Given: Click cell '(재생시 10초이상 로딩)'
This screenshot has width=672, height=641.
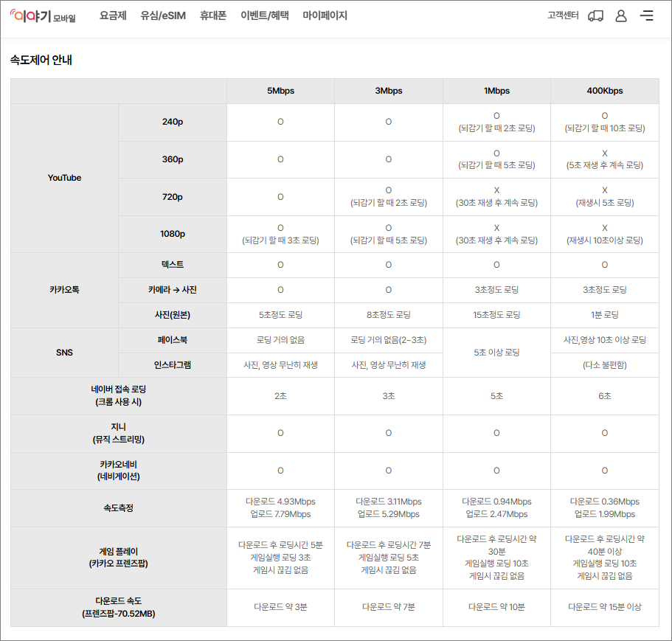Looking at the screenshot, I should pyautogui.click(x=605, y=240).
